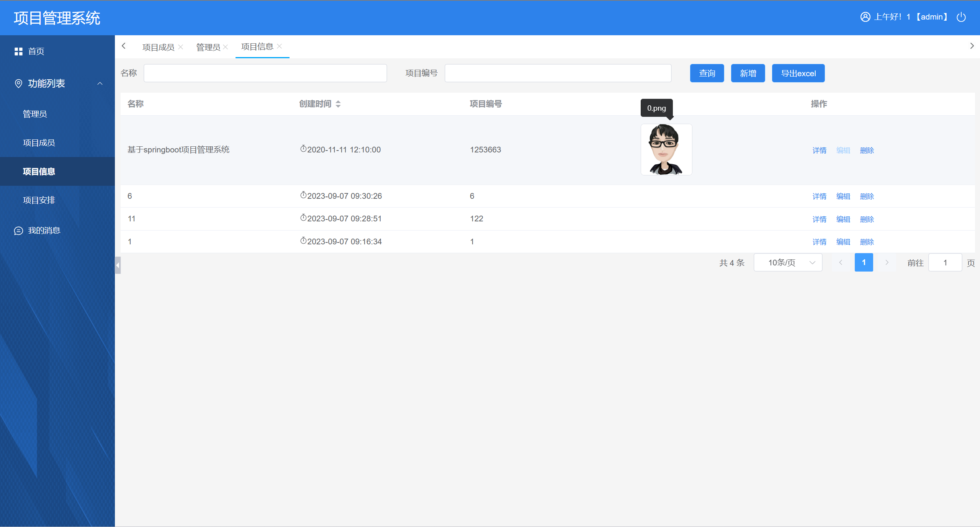Go to next page arrow
This screenshot has width=980, height=527.
[x=887, y=263]
